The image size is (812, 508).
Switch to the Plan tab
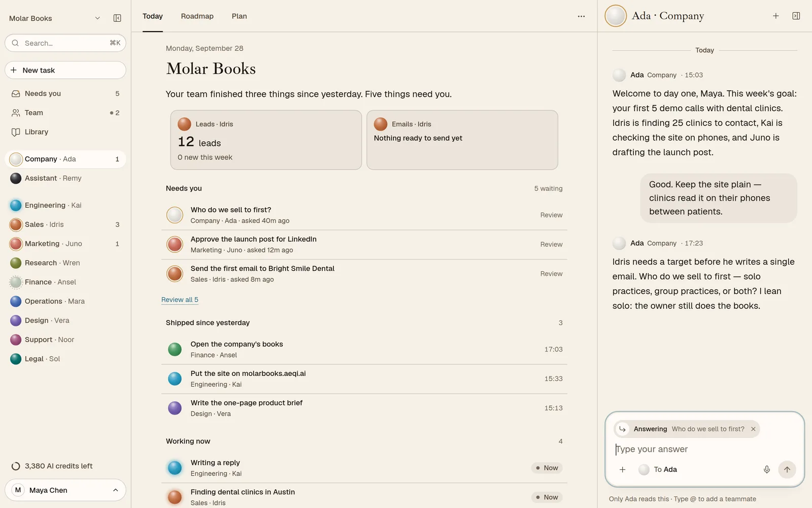[239, 16]
